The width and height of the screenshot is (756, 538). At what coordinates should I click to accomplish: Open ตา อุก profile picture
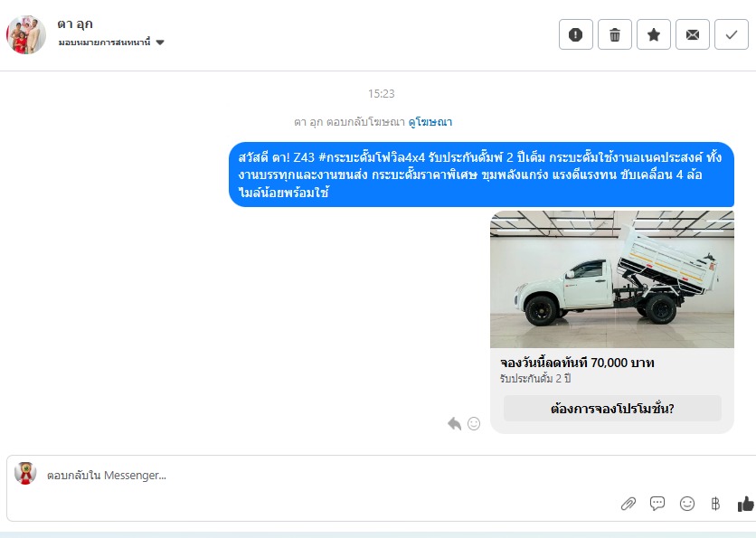26,34
